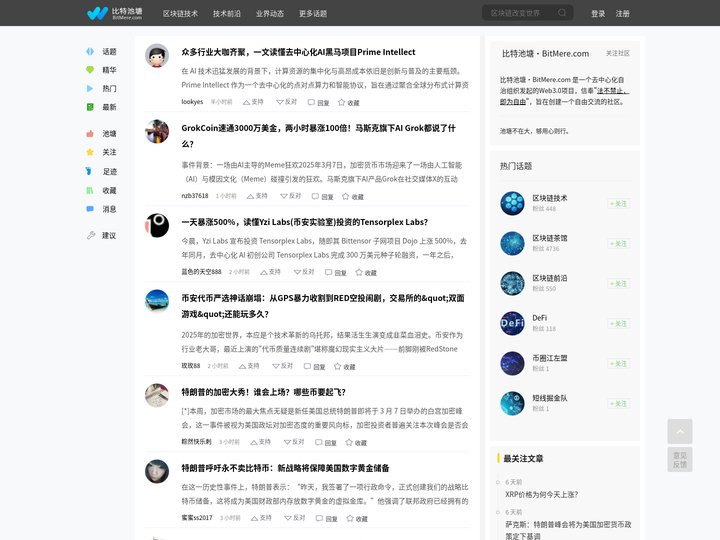The width and height of the screenshot is (720, 540).
Task: Favorite 收藏 the GrokCoin post
Action: coord(353,197)
